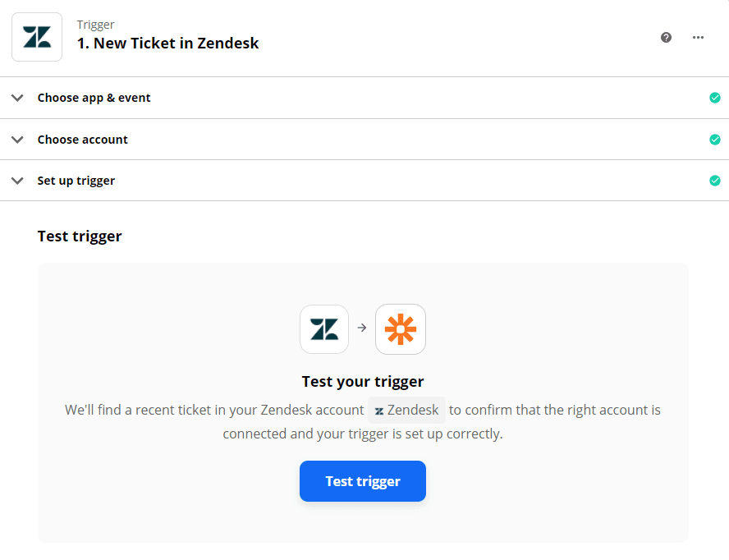Click the Zendesk account pill in the description
Viewport: 729px width, 560px height.
tap(406, 410)
